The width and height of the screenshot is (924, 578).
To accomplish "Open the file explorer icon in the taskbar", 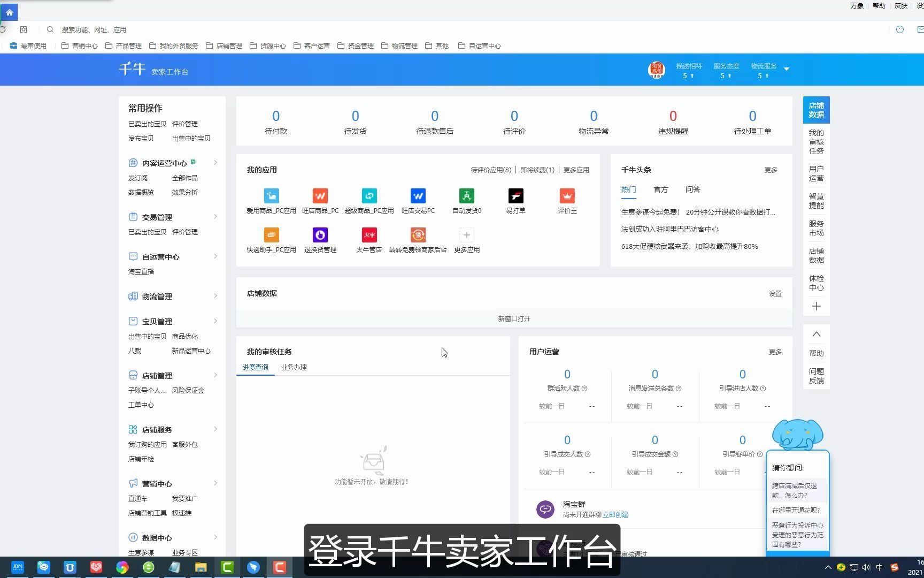I will (201, 567).
